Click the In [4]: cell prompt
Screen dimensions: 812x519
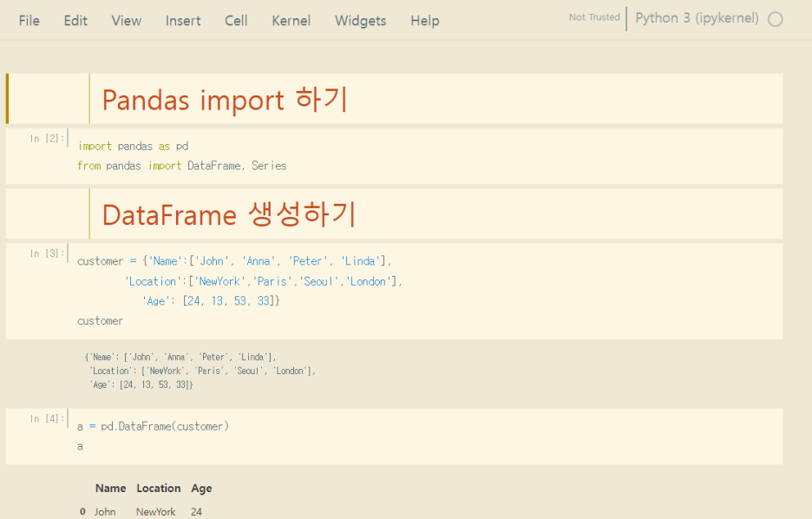47,418
